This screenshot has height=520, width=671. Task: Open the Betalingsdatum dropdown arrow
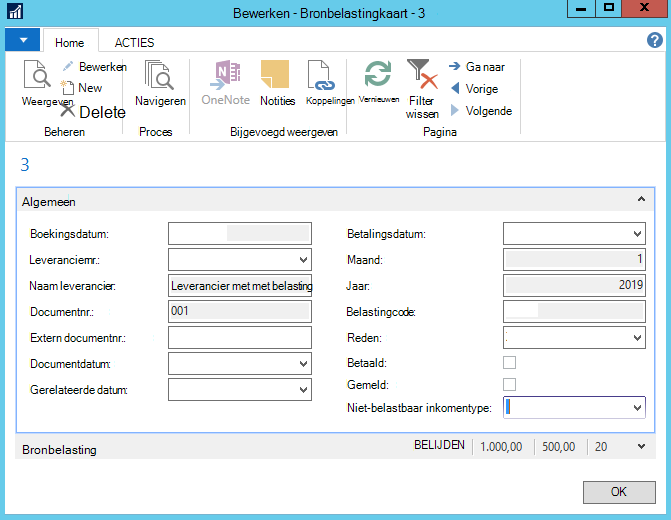tap(637, 234)
